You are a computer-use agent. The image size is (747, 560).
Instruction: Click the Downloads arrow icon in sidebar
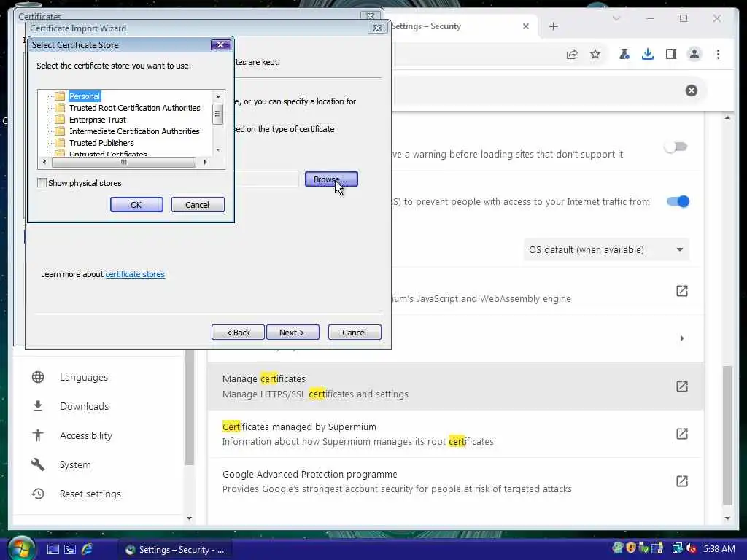[x=38, y=406]
